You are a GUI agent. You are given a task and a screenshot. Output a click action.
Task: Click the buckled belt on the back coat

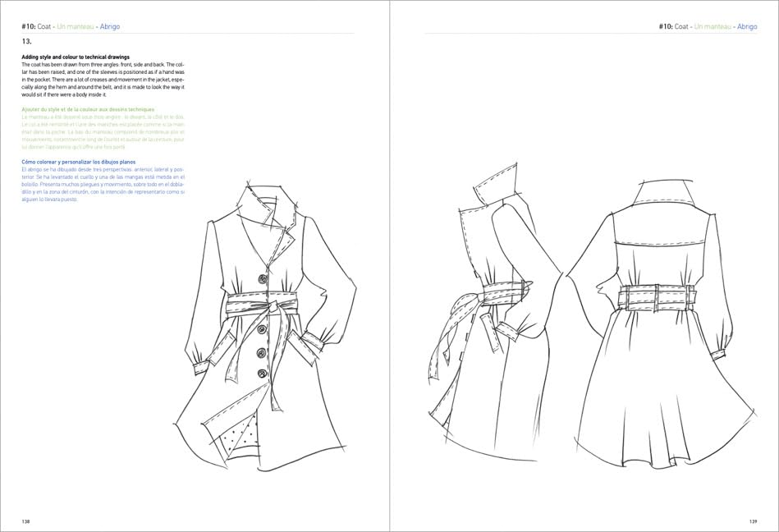tap(657, 296)
